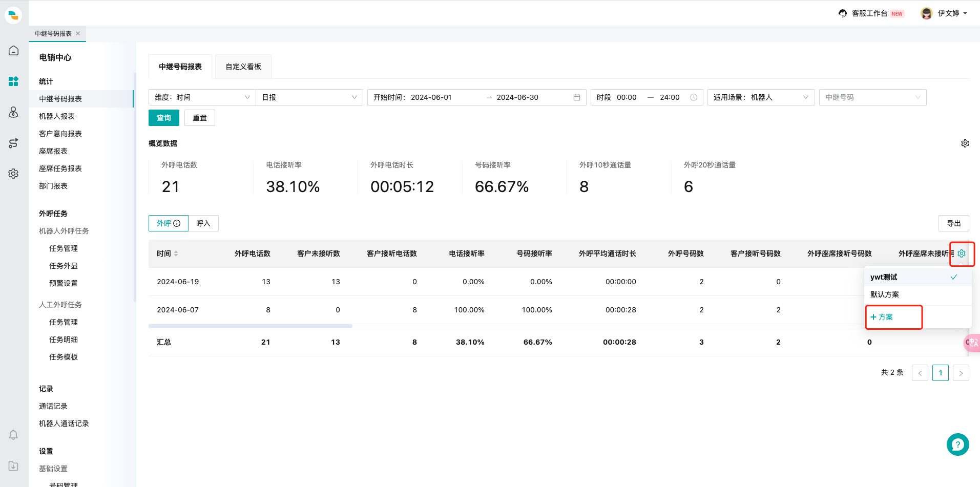The image size is (980, 487).
Task: Open 座席任务报表 in sidebar
Action: 60,168
